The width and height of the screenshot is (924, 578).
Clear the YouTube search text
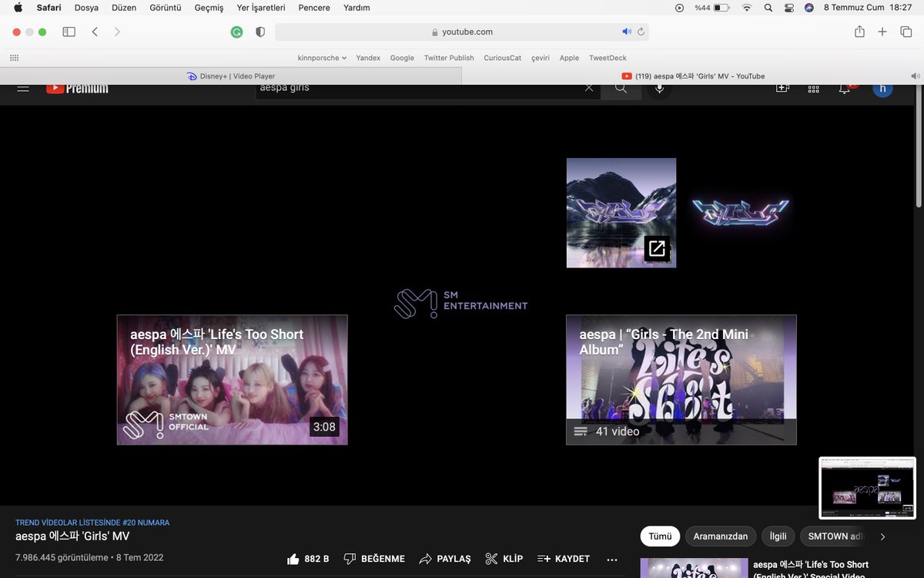[x=589, y=88]
